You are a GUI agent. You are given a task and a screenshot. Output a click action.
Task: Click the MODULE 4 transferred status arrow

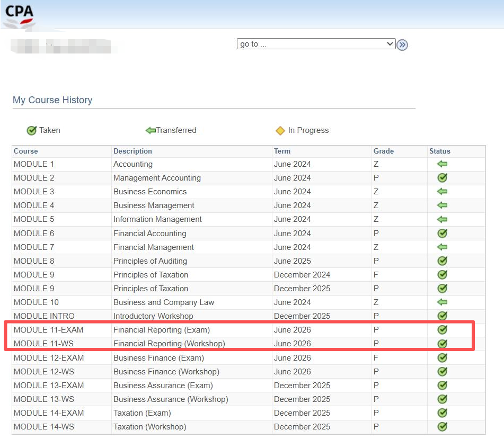point(443,205)
